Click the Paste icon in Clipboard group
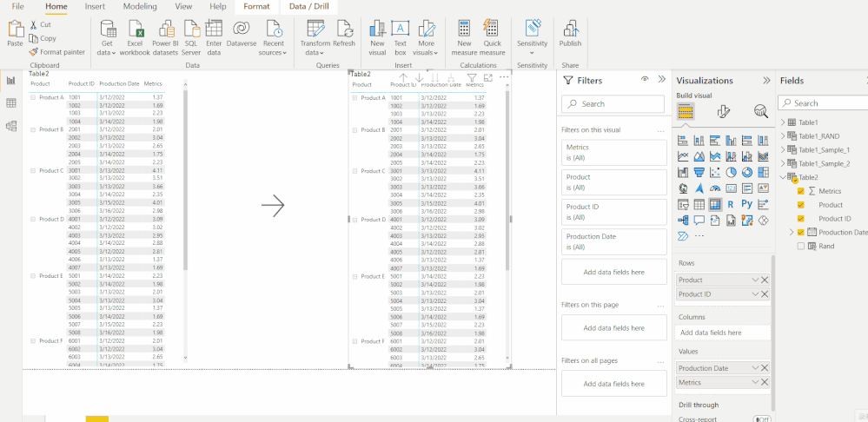868x422 pixels. 16,29
